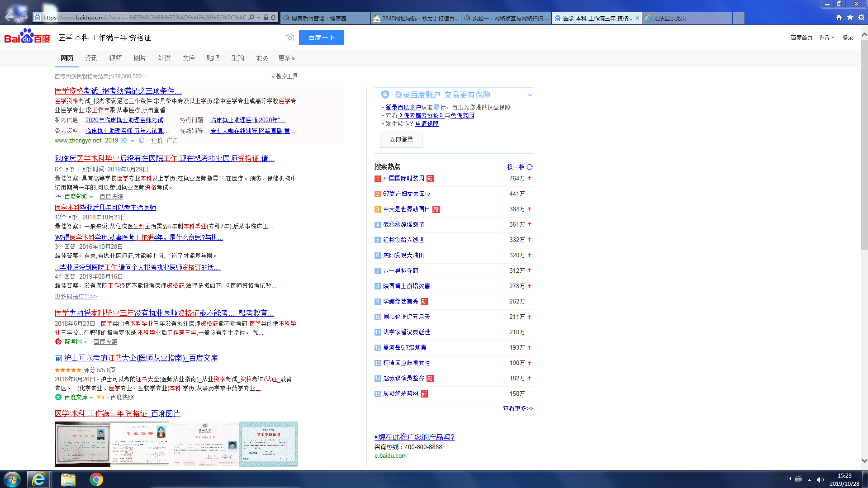Click the camera image search icon
The height and width of the screenshot is (488, 868).
coord(289,38)
